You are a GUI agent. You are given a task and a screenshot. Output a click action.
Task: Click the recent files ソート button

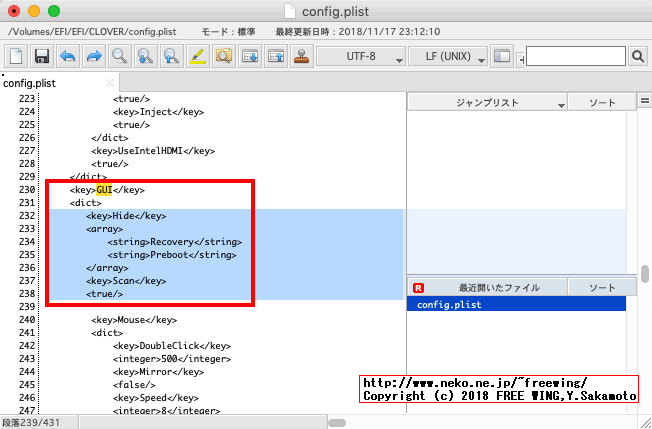[602, 288]
